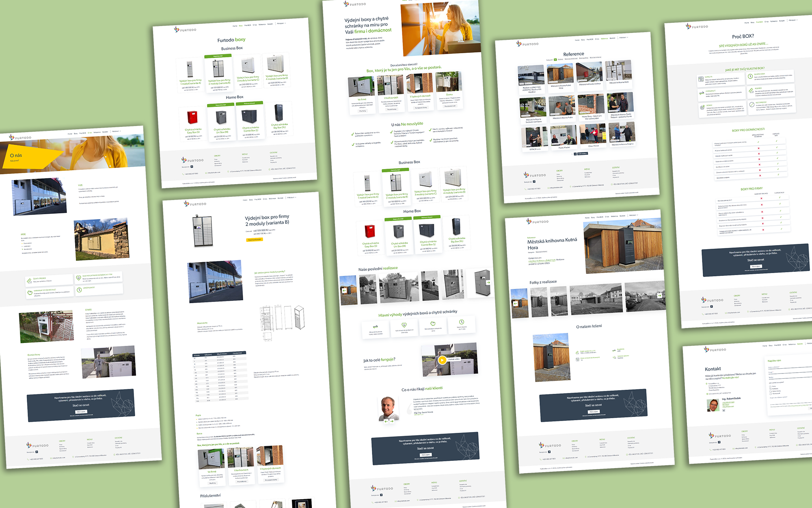Click the clock benefit icon under 'Hlavní výhody'
Viewport: 812px width, 508px height.
click(x=462, y=322)
